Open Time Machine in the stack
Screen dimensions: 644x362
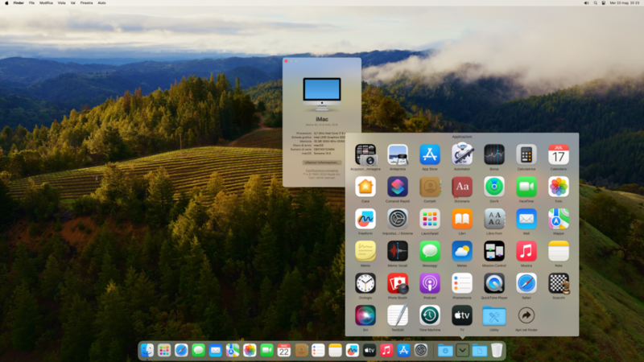click(430, 315)
